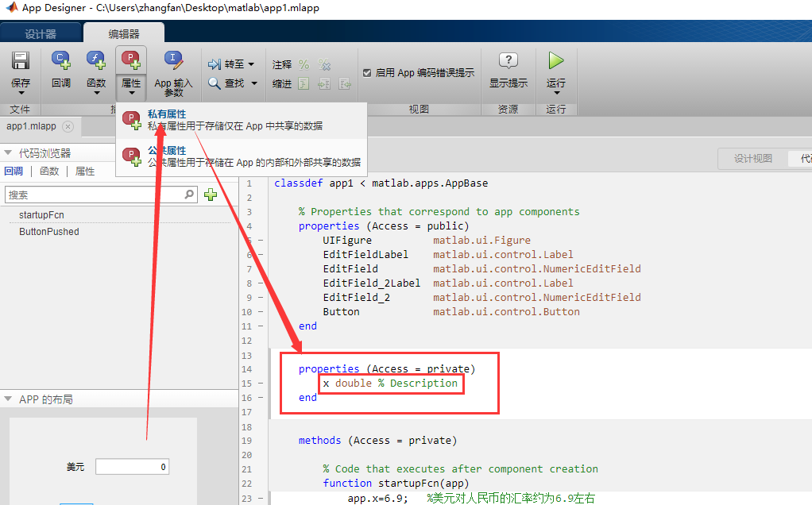Collapse the 代码浏览器 panel
This screenshot has height=505, width=812.
coord(8,152)
